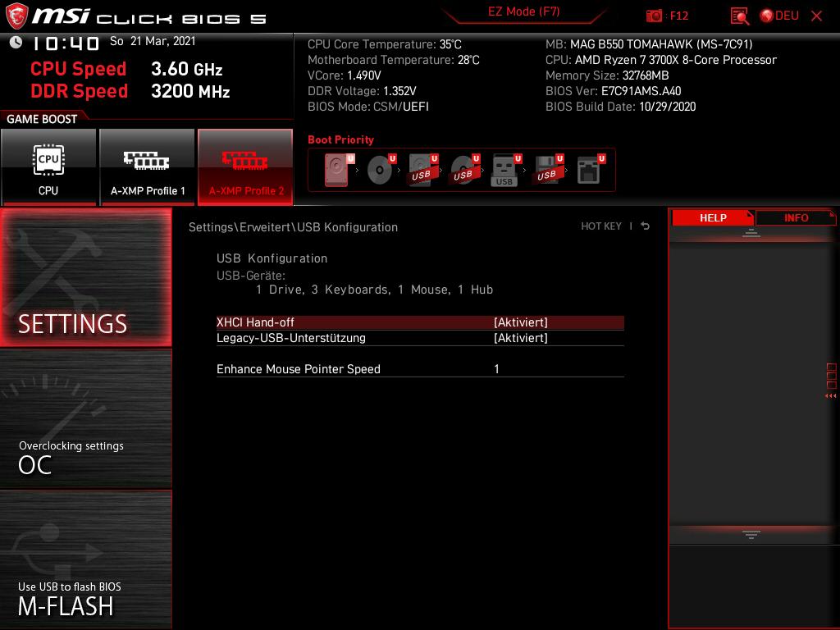Open the search/favorites icon in title bar
The width and height of the screenshot is (840, 630).
[x=738, y=16]
